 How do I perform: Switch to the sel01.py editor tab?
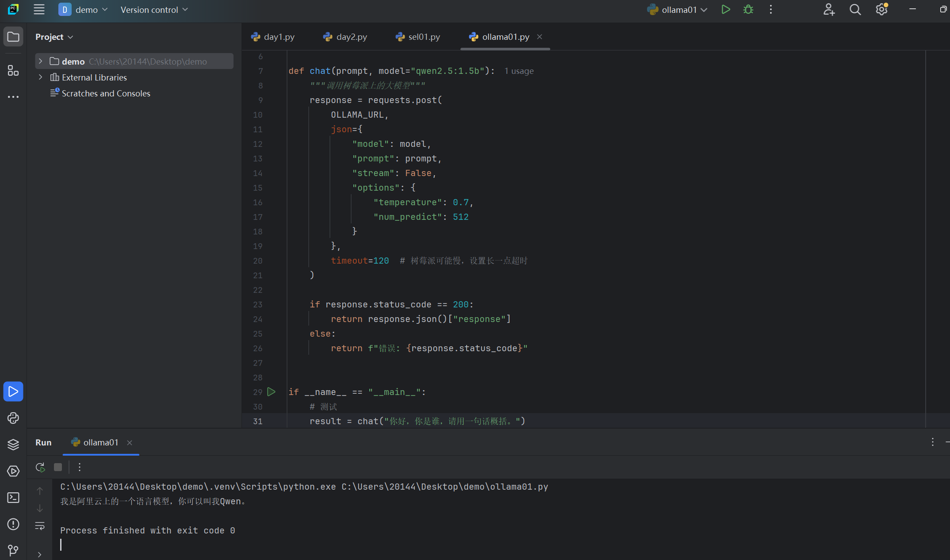(418, 37)
